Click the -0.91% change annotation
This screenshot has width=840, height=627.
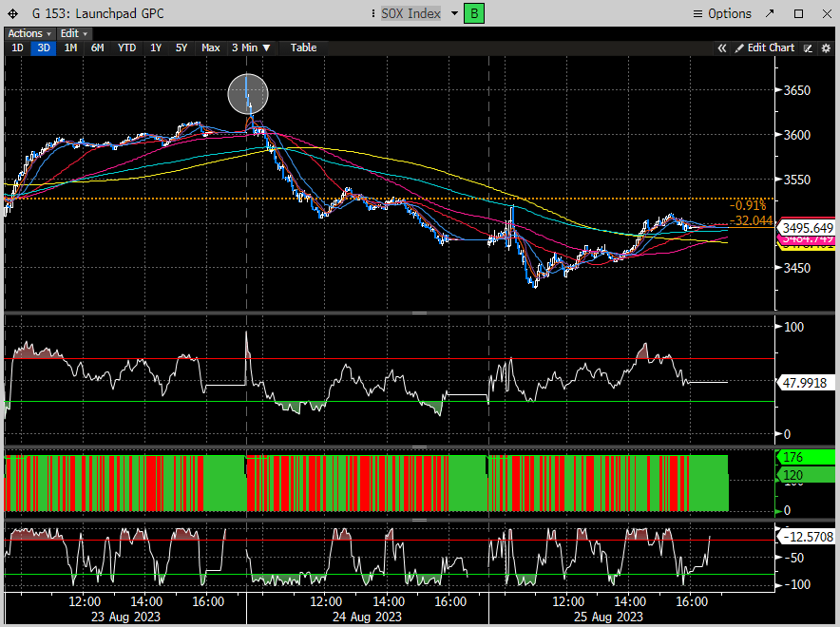748,205
